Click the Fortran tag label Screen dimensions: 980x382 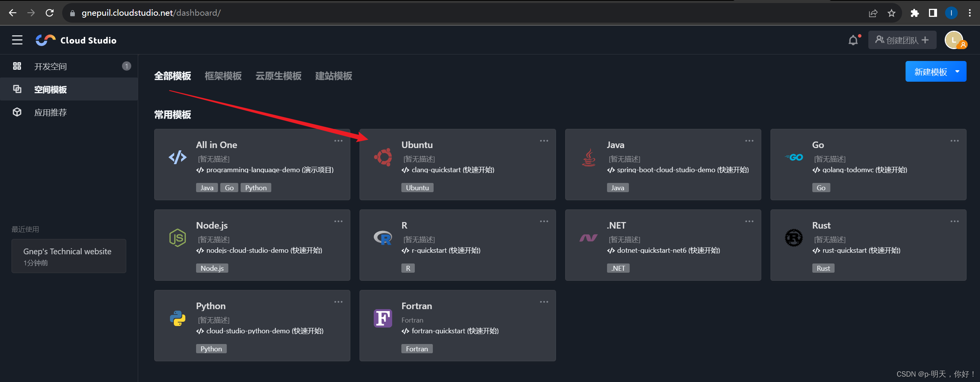[417, 349]
